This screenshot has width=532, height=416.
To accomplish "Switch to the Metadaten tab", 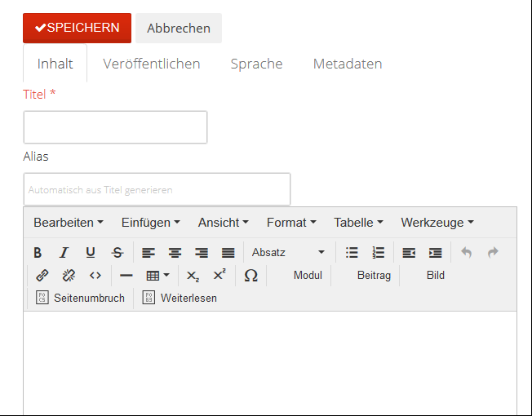I will (348, 64).
